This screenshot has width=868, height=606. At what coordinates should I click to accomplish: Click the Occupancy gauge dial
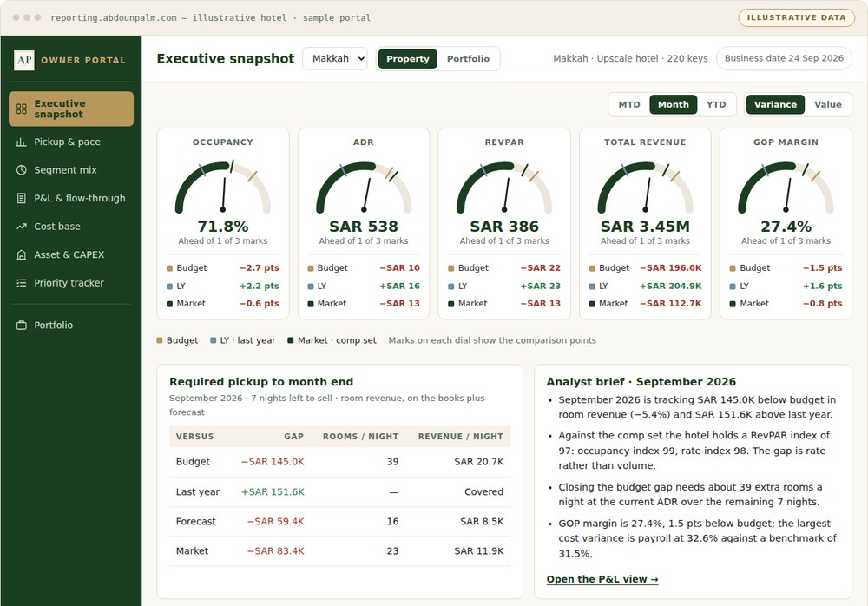tap(222, 187)
